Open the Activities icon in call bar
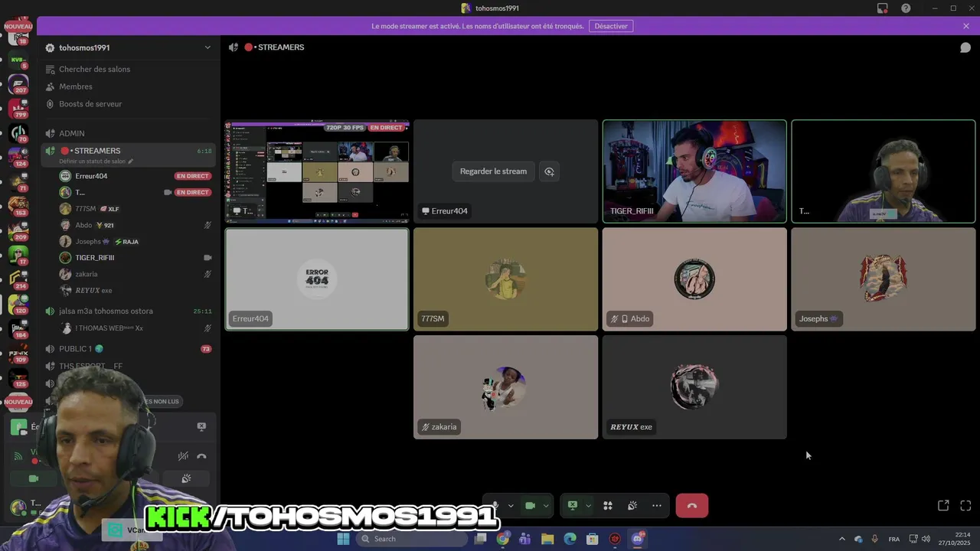 coord(608,506)
